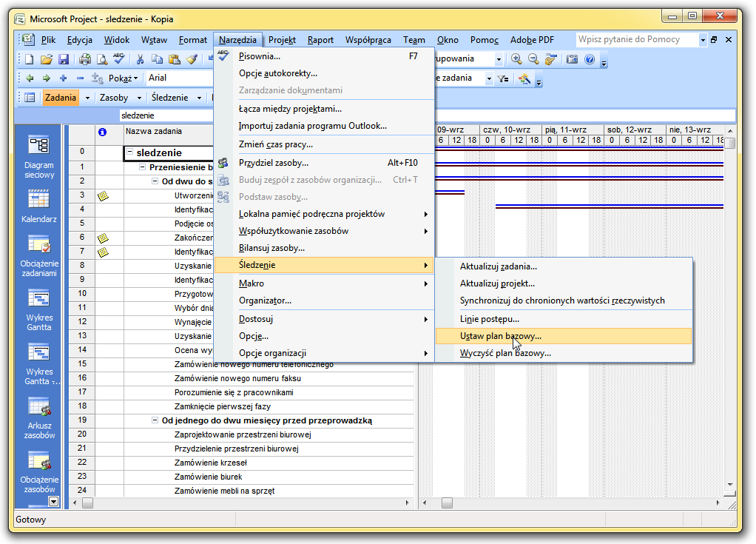Viewport: 756px width, 544px height.
Task: Click the New document icon
Action: coord(30,59)
